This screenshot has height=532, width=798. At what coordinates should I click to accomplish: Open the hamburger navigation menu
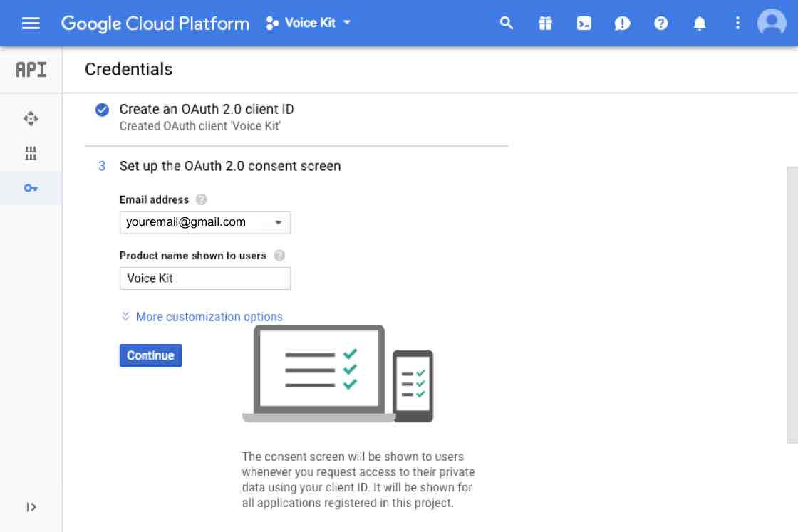pyautogui.click(x=31, y=24)
